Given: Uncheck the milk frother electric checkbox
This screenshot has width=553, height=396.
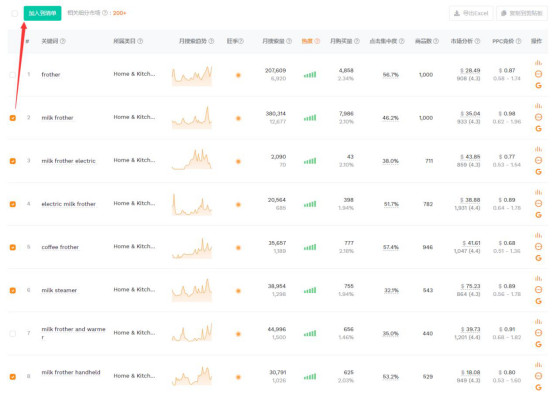Looking at the screenshot, I should [x=12, y=161].
